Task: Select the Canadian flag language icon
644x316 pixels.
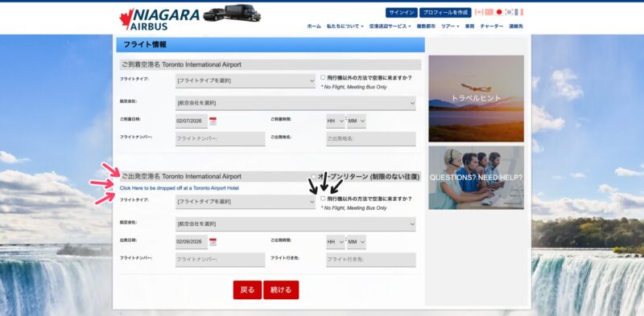Action: coord(478,12)
